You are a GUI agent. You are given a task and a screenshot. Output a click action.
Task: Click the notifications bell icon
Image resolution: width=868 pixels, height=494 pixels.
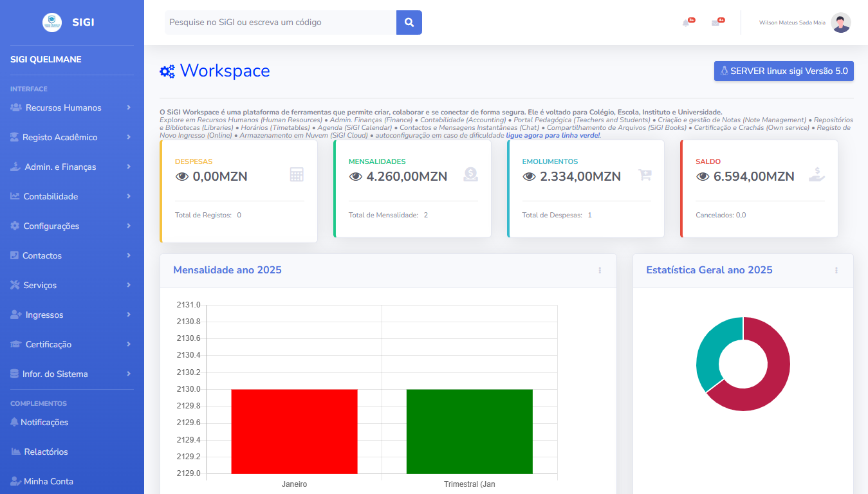click(x=686, y=21)
